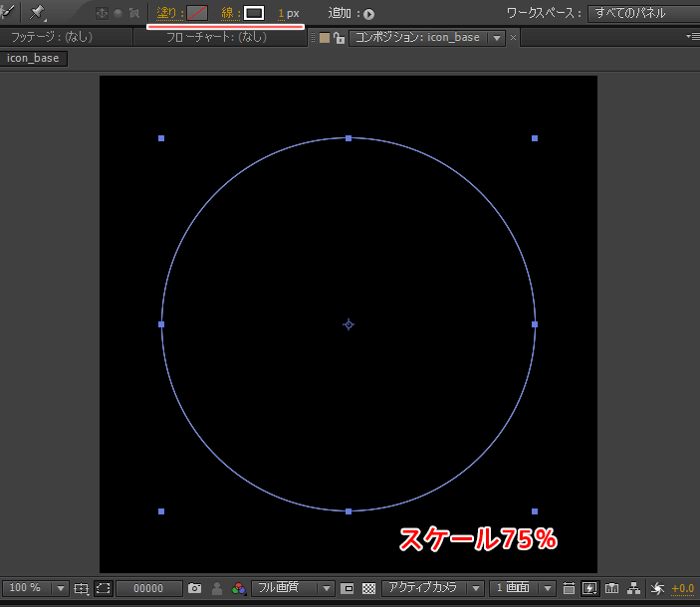Click the icon_base breadcrumb button
Screen dimensions: 700x607
[x=34, y=58]
